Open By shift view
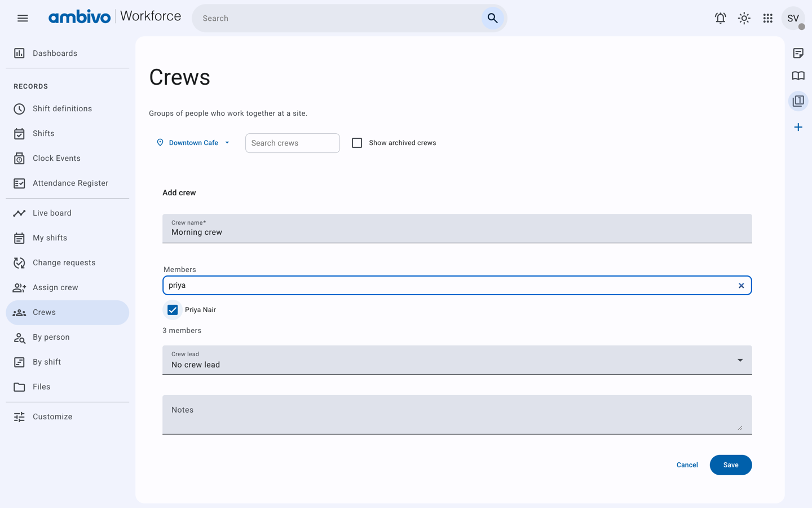812x508 pixels. coord(68,362)
